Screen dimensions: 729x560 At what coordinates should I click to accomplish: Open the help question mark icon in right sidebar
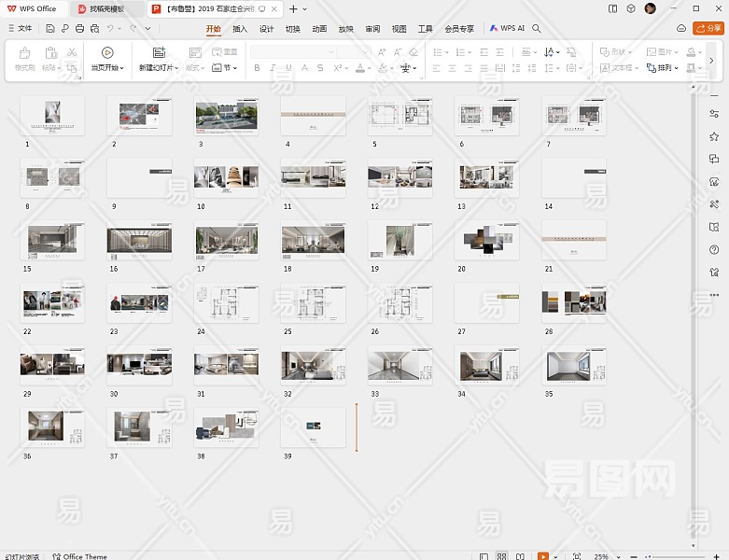(x=714, y=249)
